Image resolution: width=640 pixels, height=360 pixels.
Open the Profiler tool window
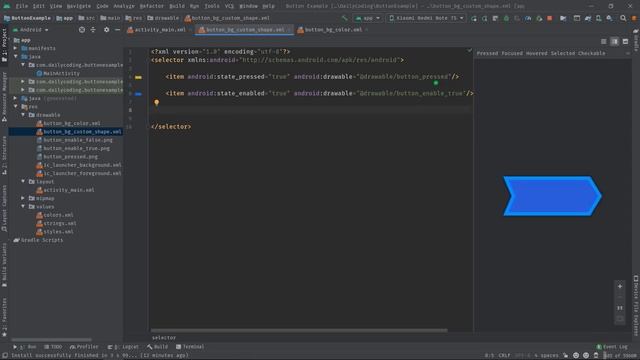(x=84, y=347)
